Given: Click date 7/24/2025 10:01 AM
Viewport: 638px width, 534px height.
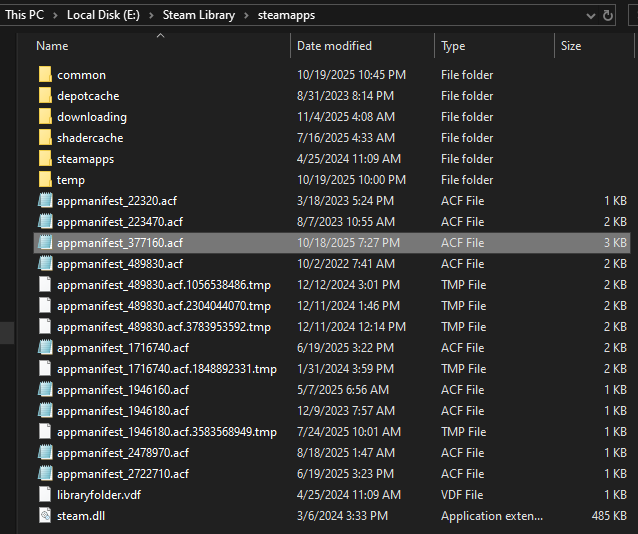Looking at the screenshot, I should coord(349,432).
